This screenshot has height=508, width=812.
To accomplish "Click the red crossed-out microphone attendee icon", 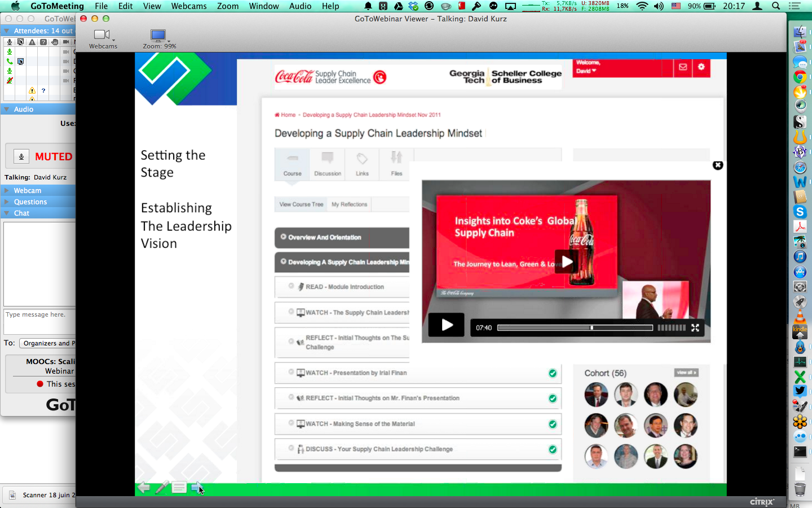I will [x=10, y=80].
